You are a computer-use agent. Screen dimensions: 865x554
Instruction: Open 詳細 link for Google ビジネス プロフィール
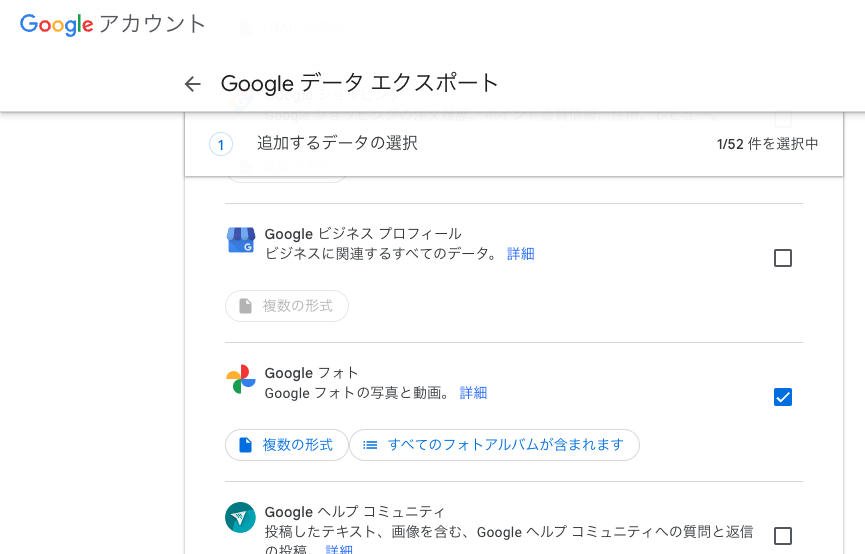521,254
